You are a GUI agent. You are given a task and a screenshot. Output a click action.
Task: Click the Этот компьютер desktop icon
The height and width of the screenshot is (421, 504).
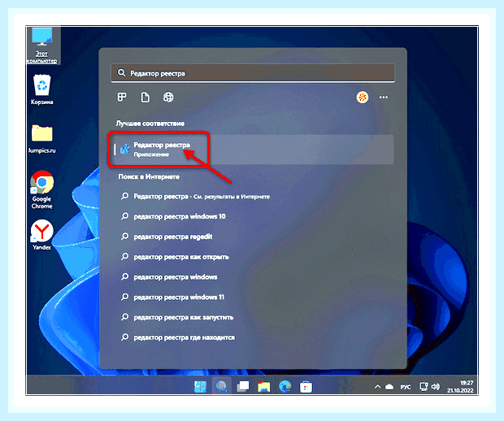tap(42, 46)
